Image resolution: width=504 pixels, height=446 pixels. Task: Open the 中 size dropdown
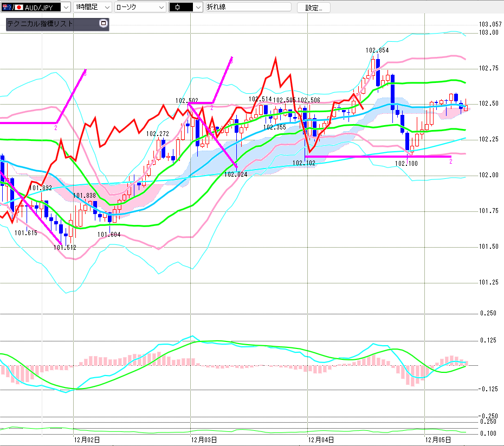click(x=197, y=7)
